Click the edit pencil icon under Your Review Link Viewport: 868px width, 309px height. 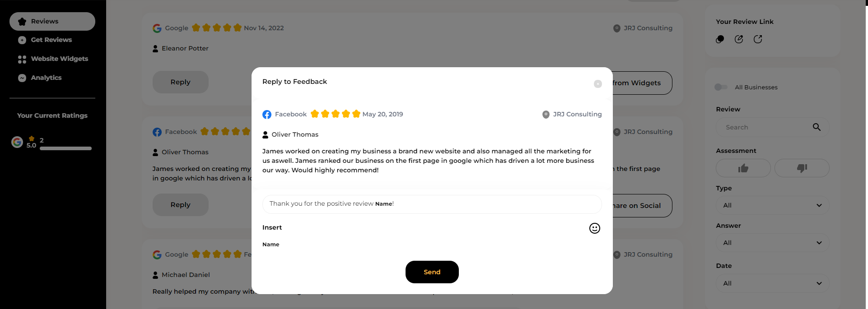click(x=739, y=39)
